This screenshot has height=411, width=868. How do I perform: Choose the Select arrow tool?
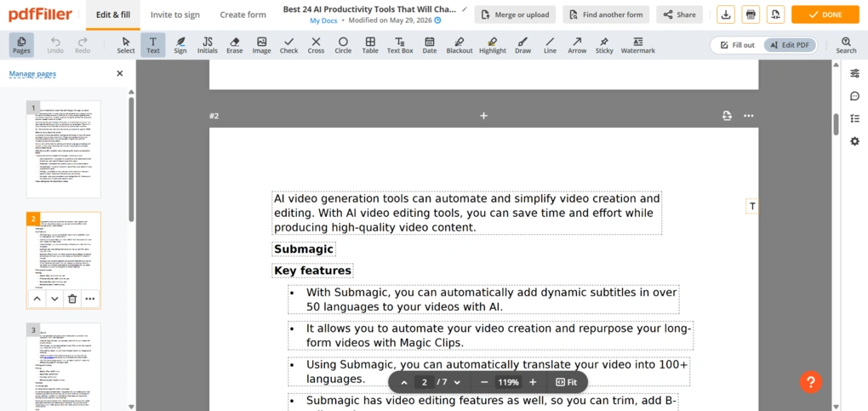[x=126, y=45]
